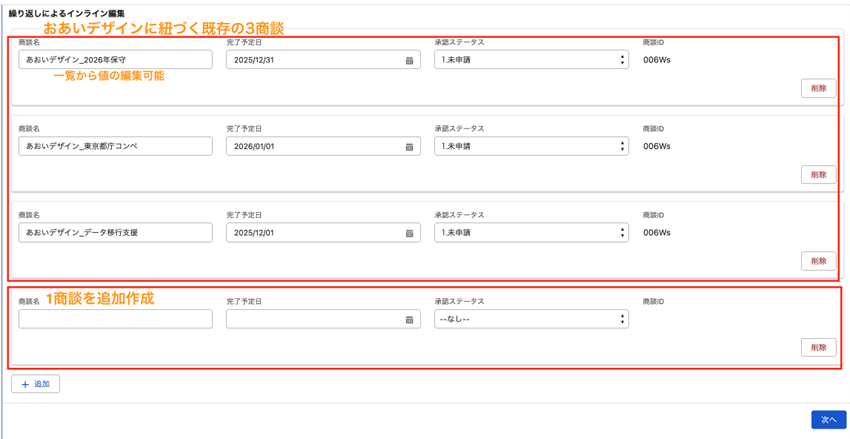Viewport: 850px width, 439px height.
Task: Open calendar picker for 2025/12/31 date
Action: [409, 61]
